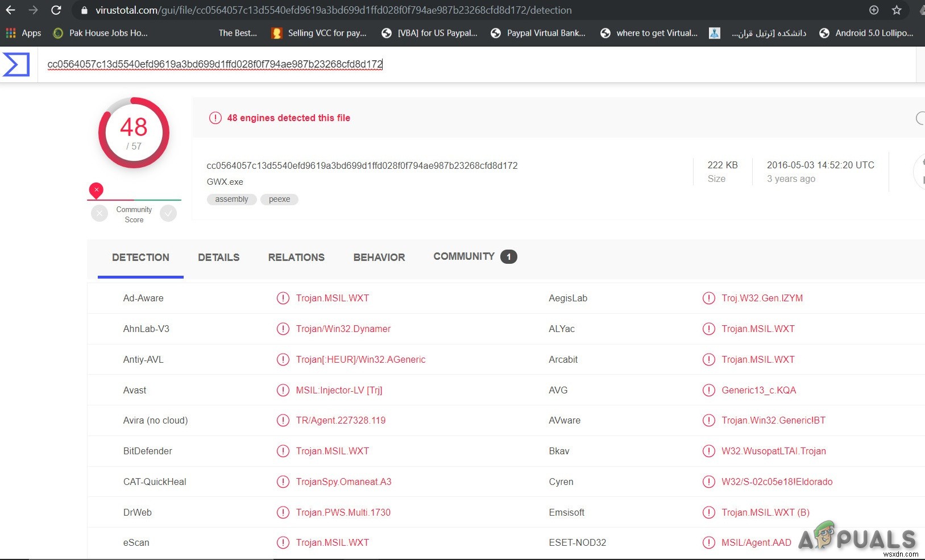Reload the current page
The image size is (925, 560).
[x=56, y=10]
